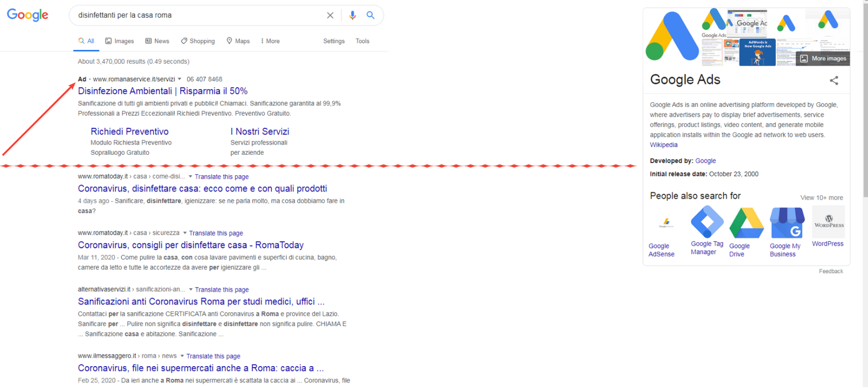Click 'Translate this page' for the alternativaservizi.it result

pyautogui.click(x=222, y=290)
